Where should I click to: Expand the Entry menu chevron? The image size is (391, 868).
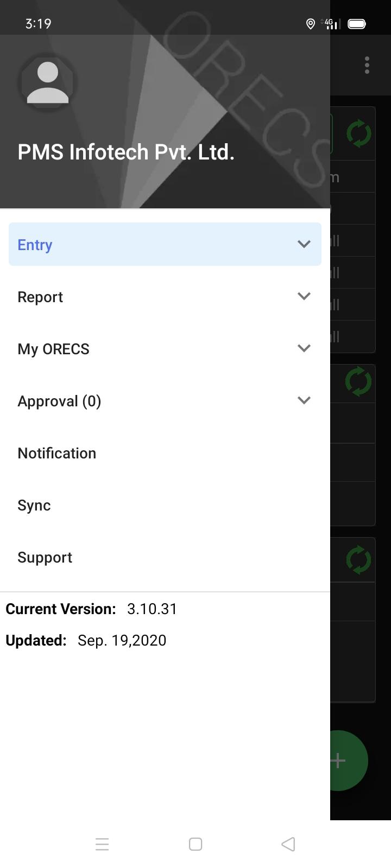click(304, 244)
